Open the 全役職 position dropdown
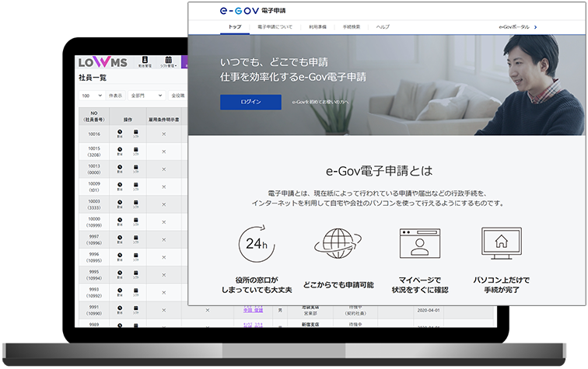The height and width of the screenshot is (369, 588). point(178,96)
